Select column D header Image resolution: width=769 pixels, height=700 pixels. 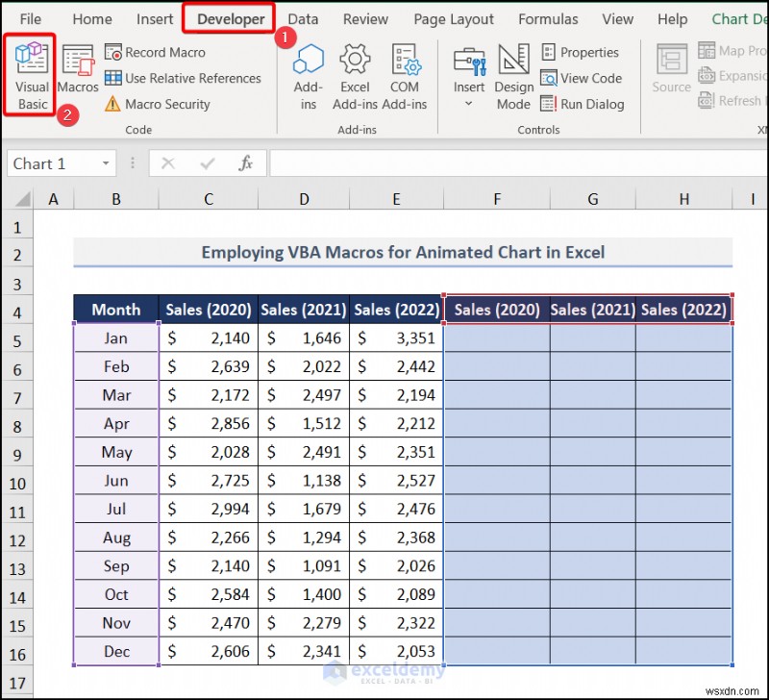[304, 199]
